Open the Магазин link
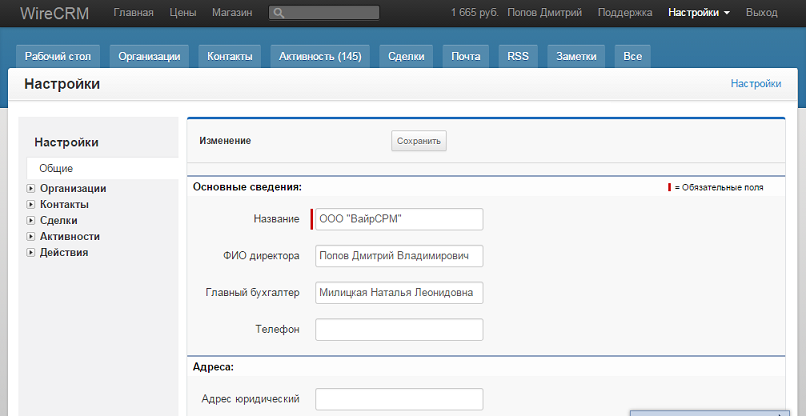 click(x=232, y=13)
